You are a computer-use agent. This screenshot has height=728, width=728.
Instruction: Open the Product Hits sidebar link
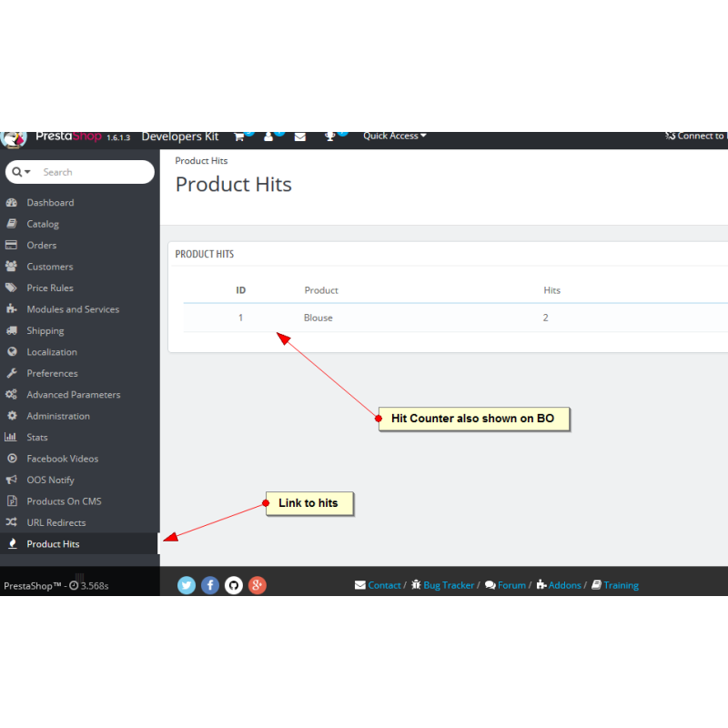click(x=53, y=543)
